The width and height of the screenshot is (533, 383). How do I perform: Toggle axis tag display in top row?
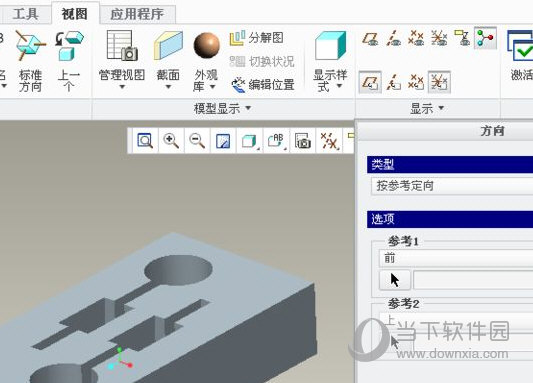tap(393, 38)
